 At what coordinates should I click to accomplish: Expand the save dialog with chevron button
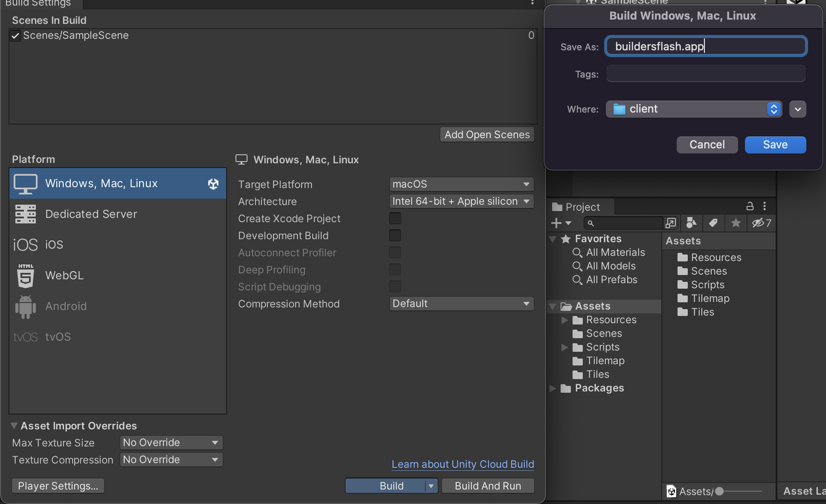click(x=798, y=109)
